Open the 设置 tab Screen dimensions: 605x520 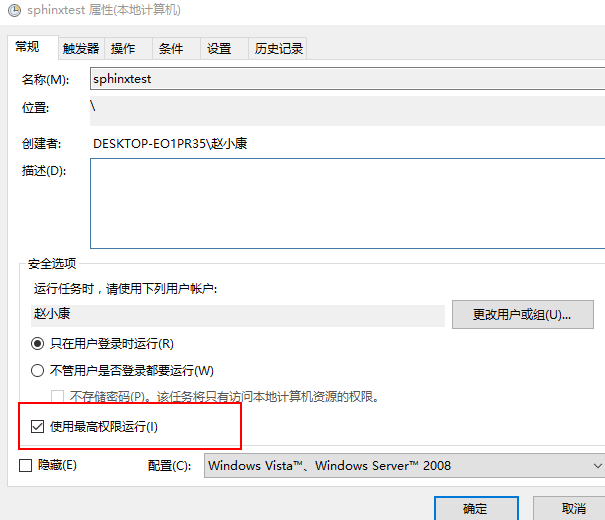tap(219, 48)
